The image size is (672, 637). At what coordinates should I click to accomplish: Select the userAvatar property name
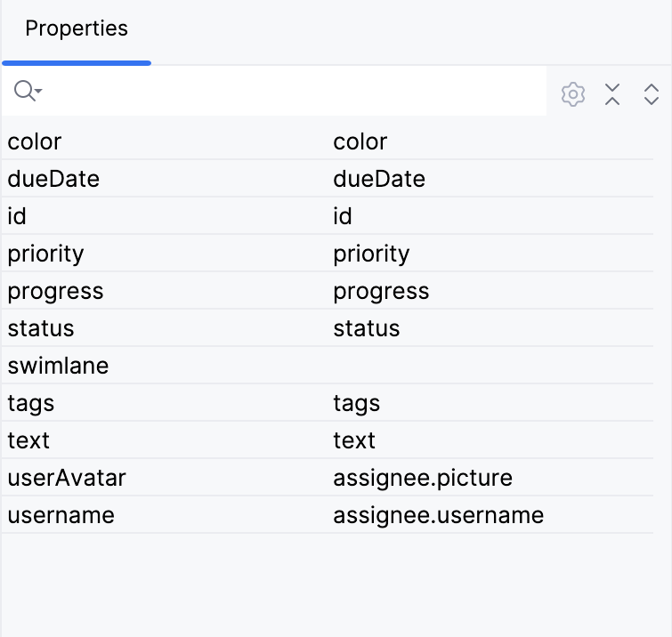(x=67, y=478)
